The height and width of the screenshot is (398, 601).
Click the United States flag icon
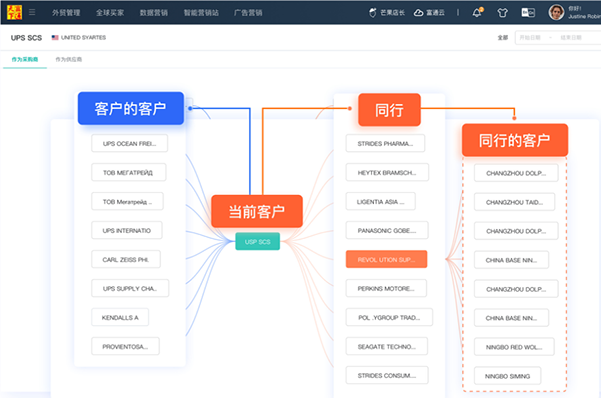click(x=55, y=38)
